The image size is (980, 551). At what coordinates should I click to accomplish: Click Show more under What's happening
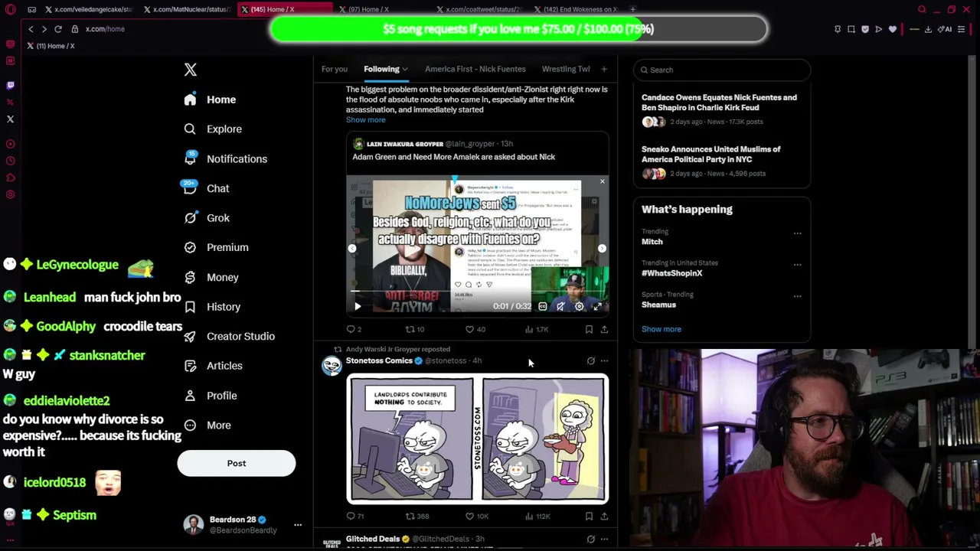(661, 329)
